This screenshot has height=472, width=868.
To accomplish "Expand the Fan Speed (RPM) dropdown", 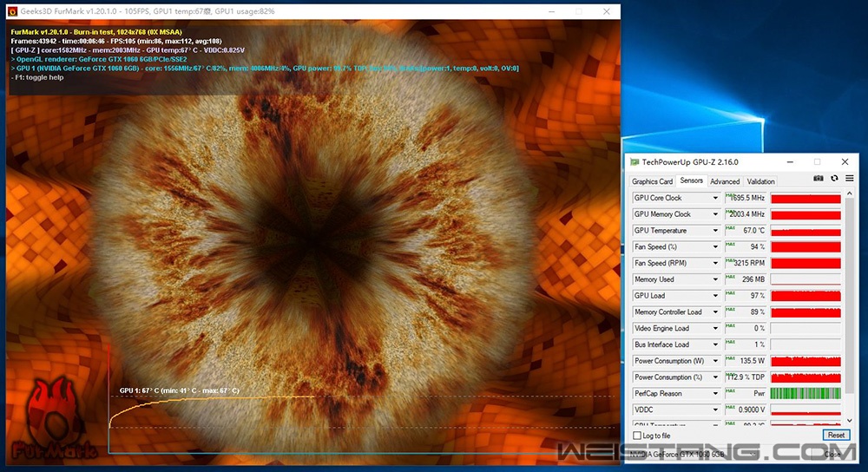I will tap(715, 264).
